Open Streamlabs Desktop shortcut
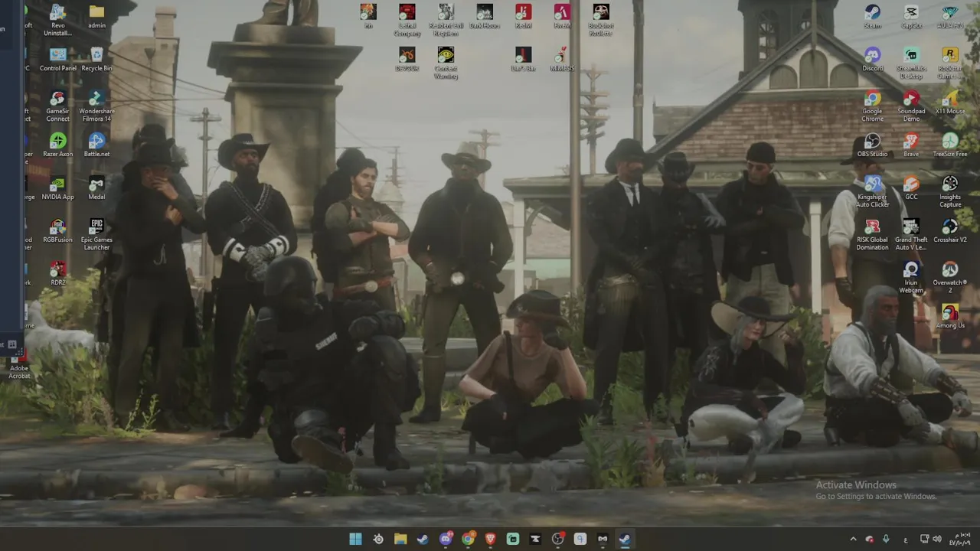 click(911, 64)
